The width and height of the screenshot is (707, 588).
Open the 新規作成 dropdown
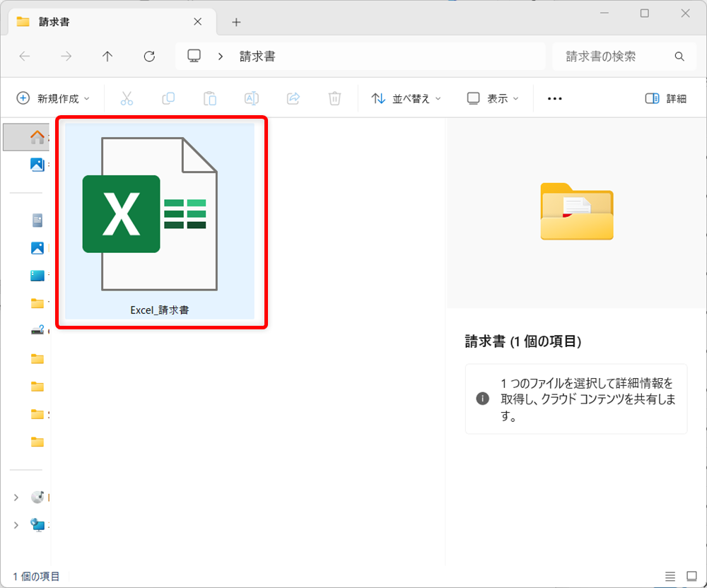coord(53,98)
